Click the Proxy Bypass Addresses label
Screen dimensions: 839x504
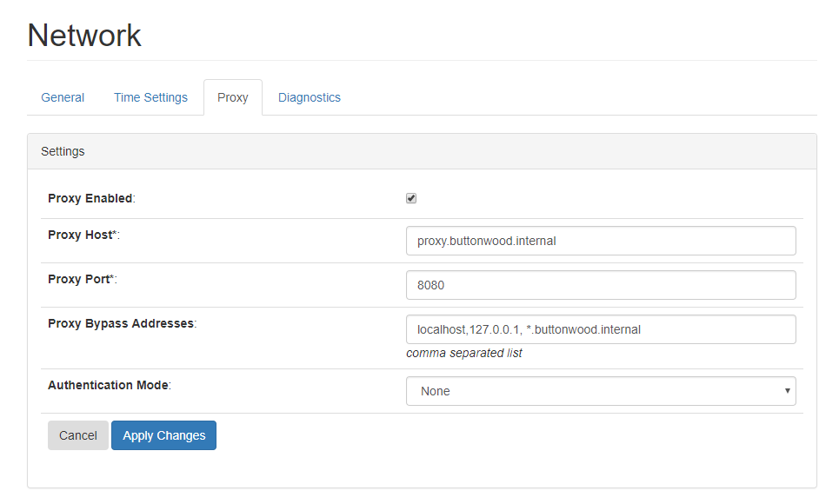click(122, 324)
